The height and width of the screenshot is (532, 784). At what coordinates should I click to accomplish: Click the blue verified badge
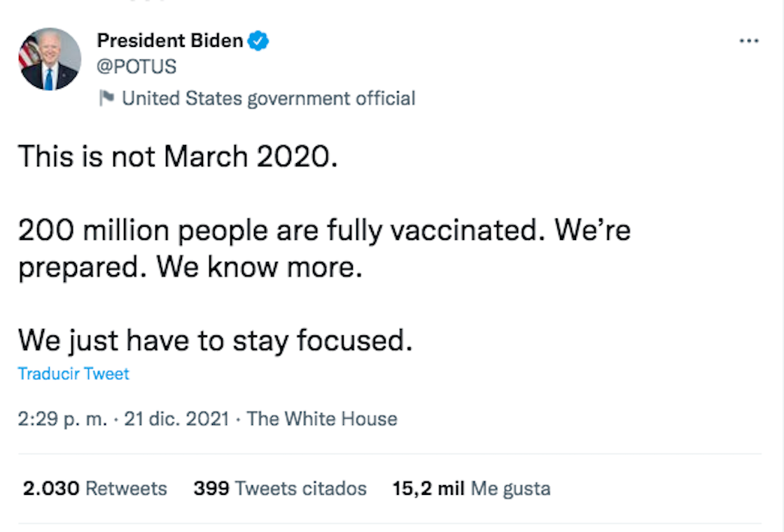pyautogui.click(x=260, y=41)
